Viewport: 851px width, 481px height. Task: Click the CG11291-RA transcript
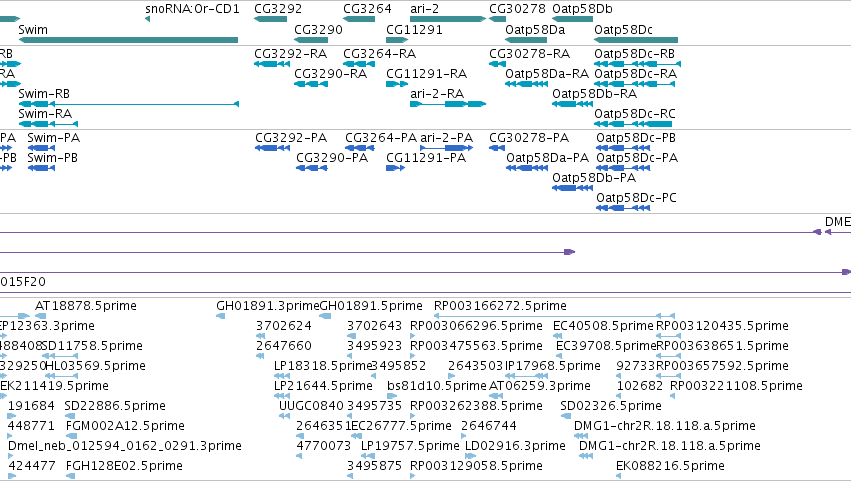pyautogui.click(x=397, y=84)
